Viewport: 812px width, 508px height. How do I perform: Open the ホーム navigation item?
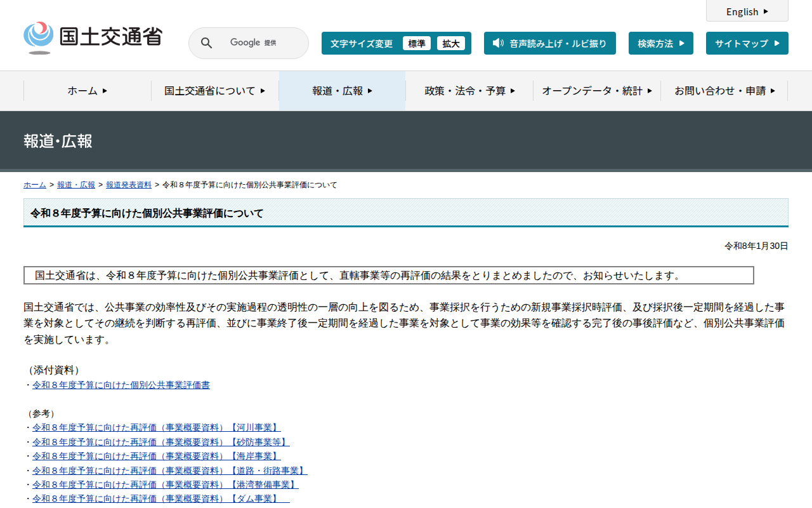coord(88,91)
